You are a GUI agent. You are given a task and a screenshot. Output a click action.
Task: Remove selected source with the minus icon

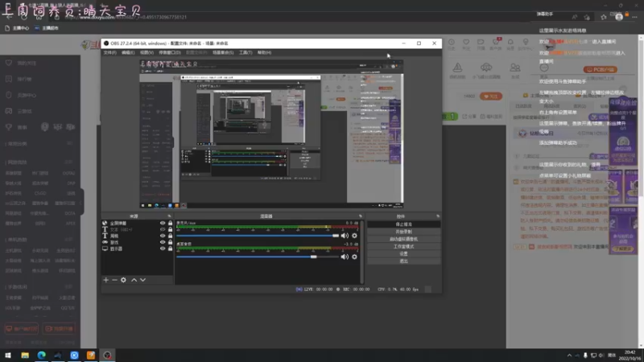click(x=114, y=280)
